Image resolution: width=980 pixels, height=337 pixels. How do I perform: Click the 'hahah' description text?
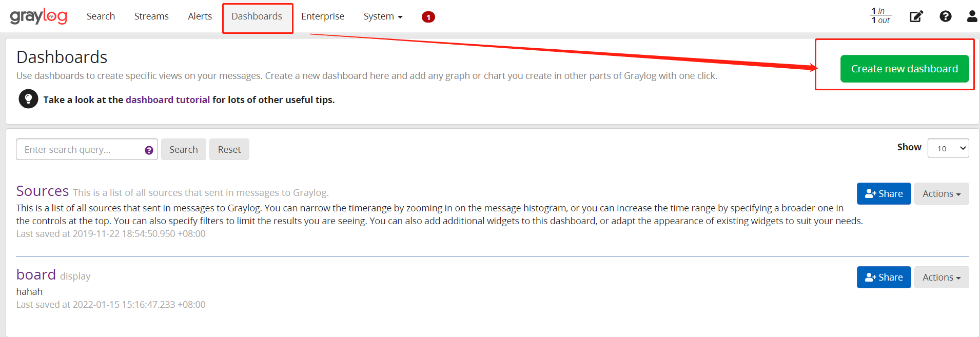click(x=29, y=291)
